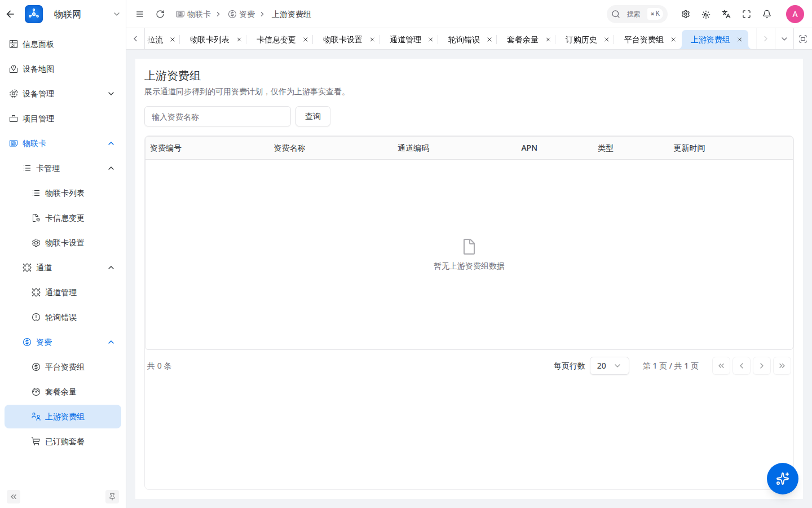The height and width of the screenshot is (508, 812).
Task: Open the AI assistant floating button
Action: pyautogui.click(x=783, y=479)
